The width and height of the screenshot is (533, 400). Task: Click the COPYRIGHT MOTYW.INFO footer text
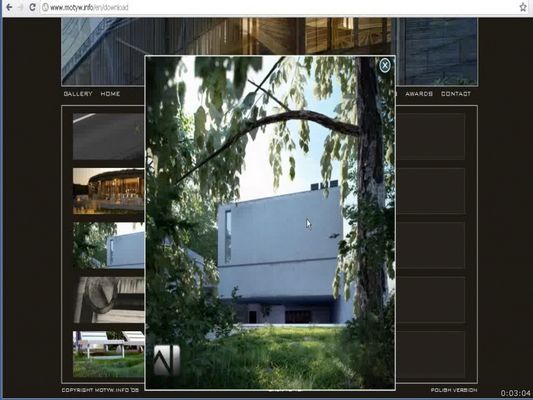click(100, 390)
